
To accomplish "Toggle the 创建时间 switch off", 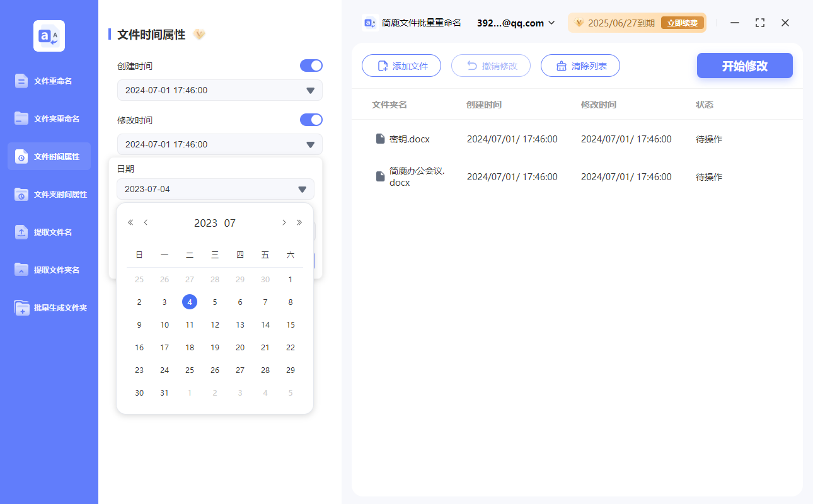I will pyautogui.click(x=311, y=66).
